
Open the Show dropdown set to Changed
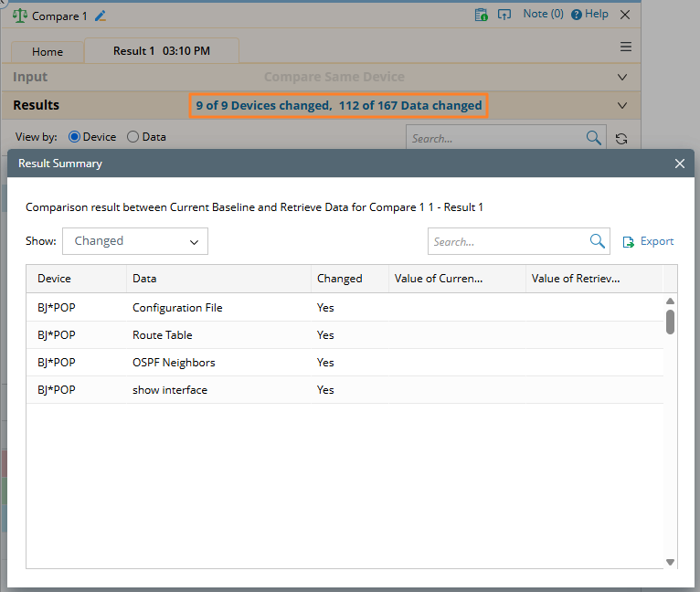tap(135, 241)
